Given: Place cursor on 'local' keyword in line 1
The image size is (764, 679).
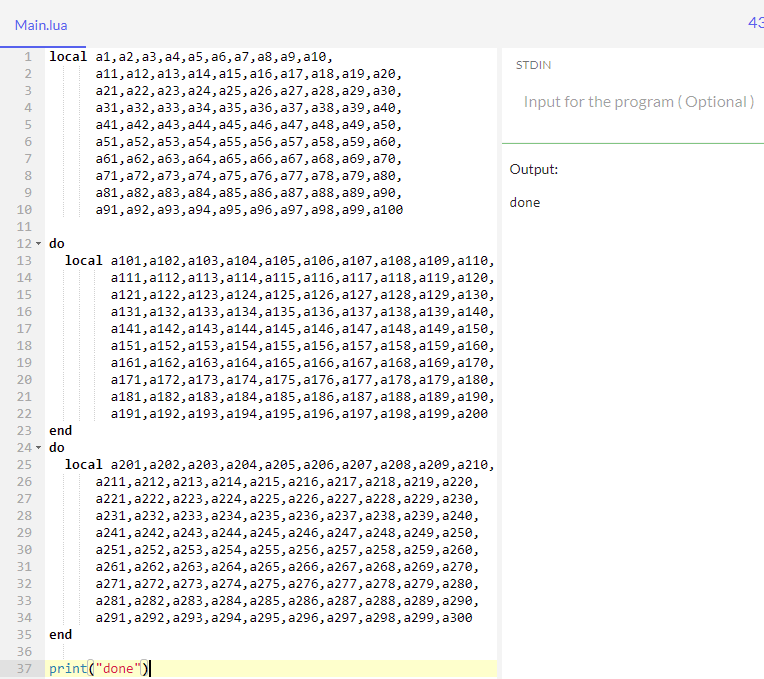Looking at the screenshot, I should pos(68,57).
